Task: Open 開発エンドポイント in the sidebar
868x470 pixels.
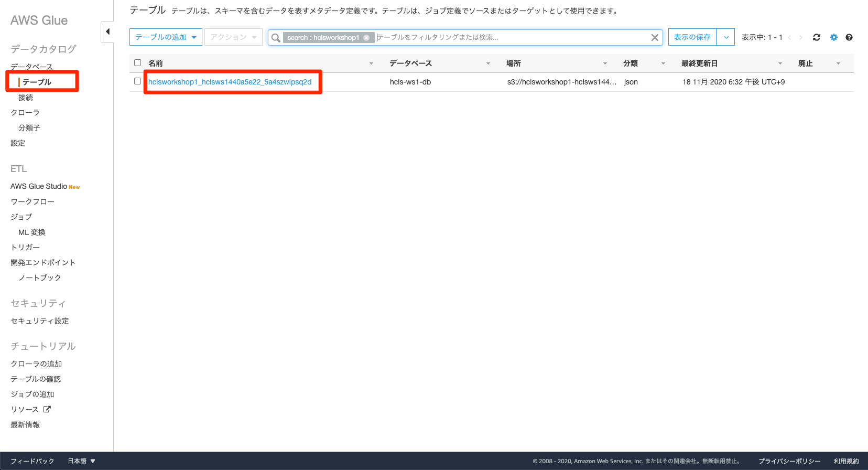Action: (x=43, y=262)
